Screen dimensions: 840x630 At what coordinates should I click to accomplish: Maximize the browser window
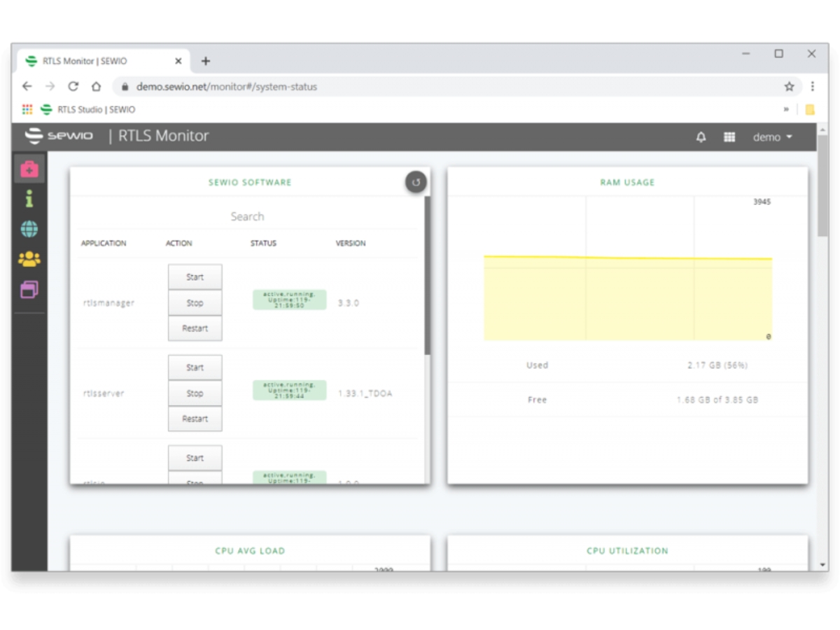click(x=778, y=54)
